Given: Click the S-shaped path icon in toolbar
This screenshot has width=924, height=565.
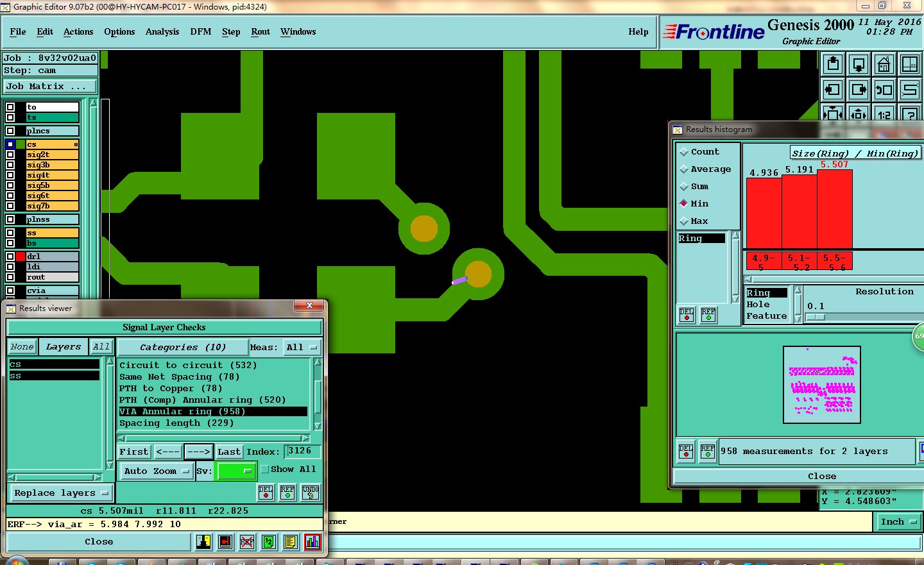Looking at the screenshot, I should 910,90.
